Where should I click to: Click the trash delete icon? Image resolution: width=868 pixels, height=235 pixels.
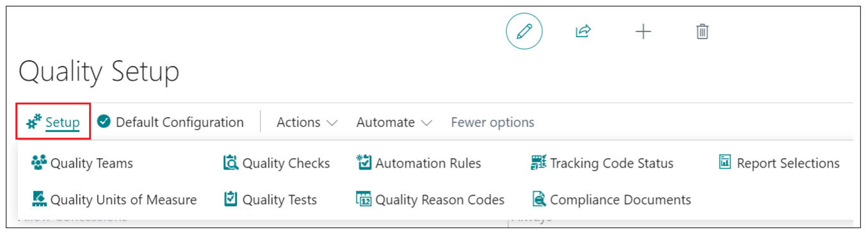click(x=702, y=31)
